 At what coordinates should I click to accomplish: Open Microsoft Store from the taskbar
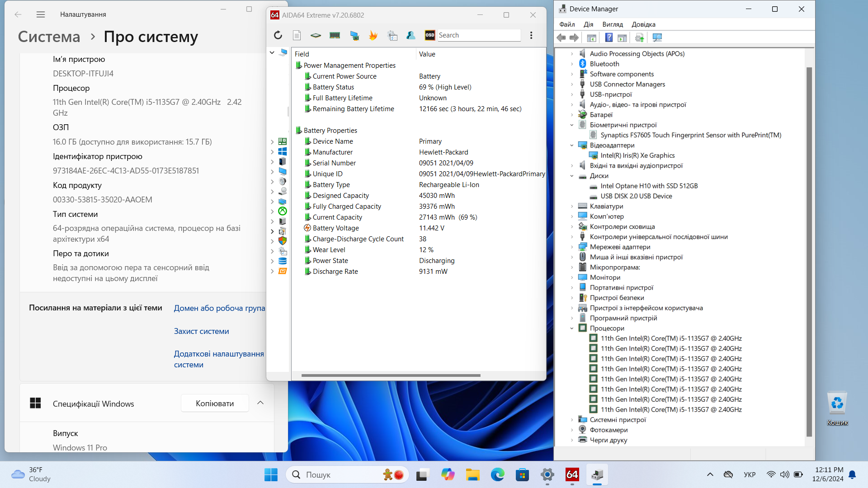tap(522, 474)
